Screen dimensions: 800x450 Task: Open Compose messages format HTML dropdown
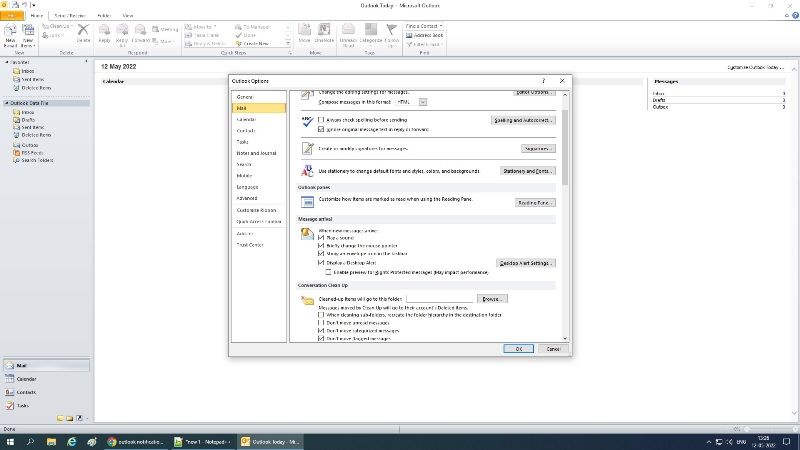(423, 102)
